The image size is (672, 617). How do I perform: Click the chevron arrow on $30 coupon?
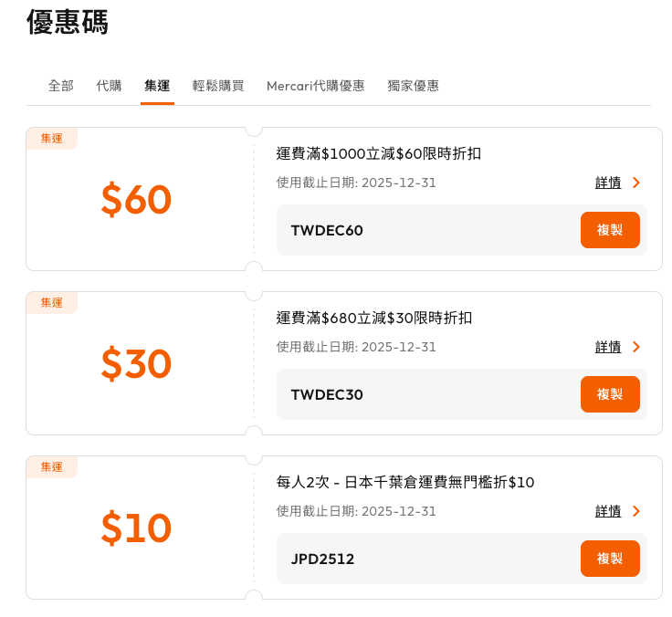[636, 347]
